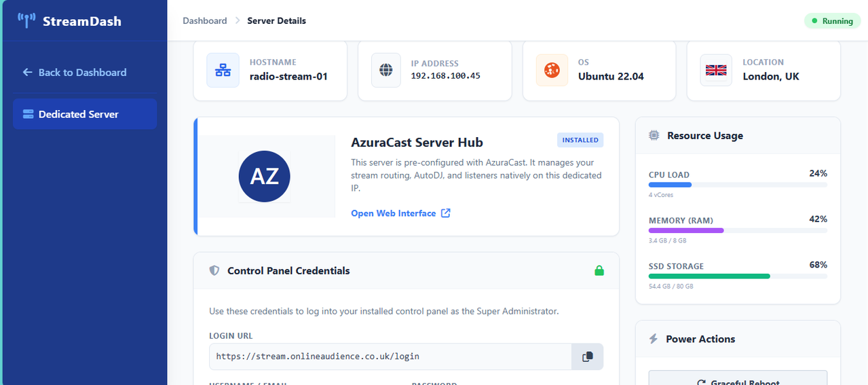
Task: Click the Dedicated Server stack icon
Action: pyautogui.click(x=28, y=114)
